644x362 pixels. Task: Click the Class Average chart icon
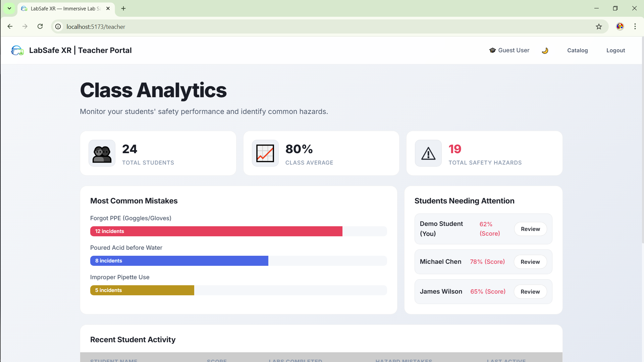[x=265, y=154]
